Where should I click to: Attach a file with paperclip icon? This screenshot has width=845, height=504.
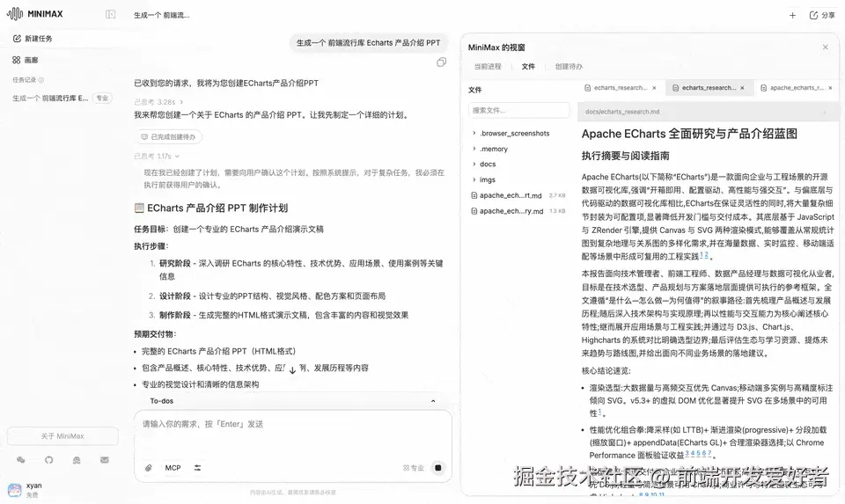point(148,468)
